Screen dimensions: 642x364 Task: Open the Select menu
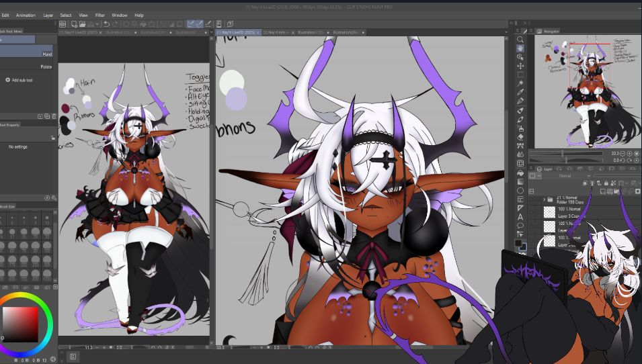click(x=65, y=15)
